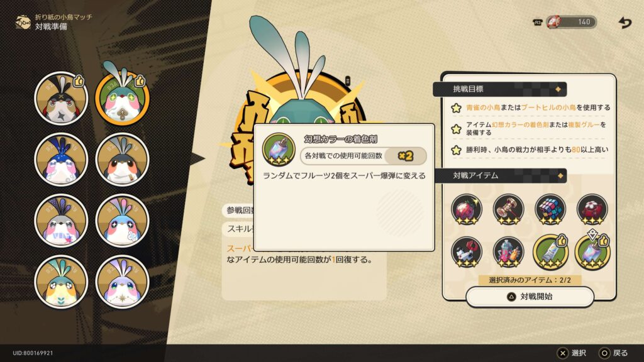Choose the blue-feathered crying bird
The width and height of the screenshot is (644, 362).
(61, 160)
